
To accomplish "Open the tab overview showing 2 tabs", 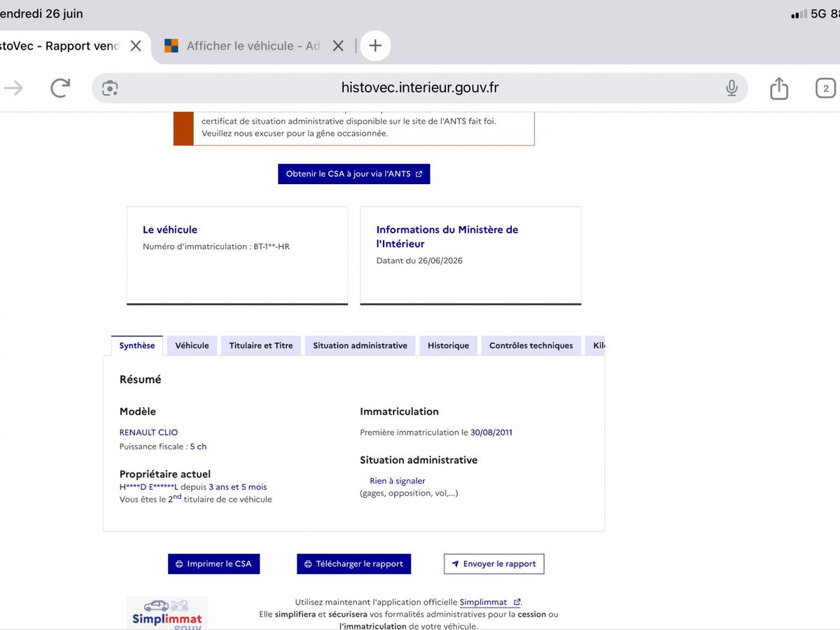I will (826, 88).
